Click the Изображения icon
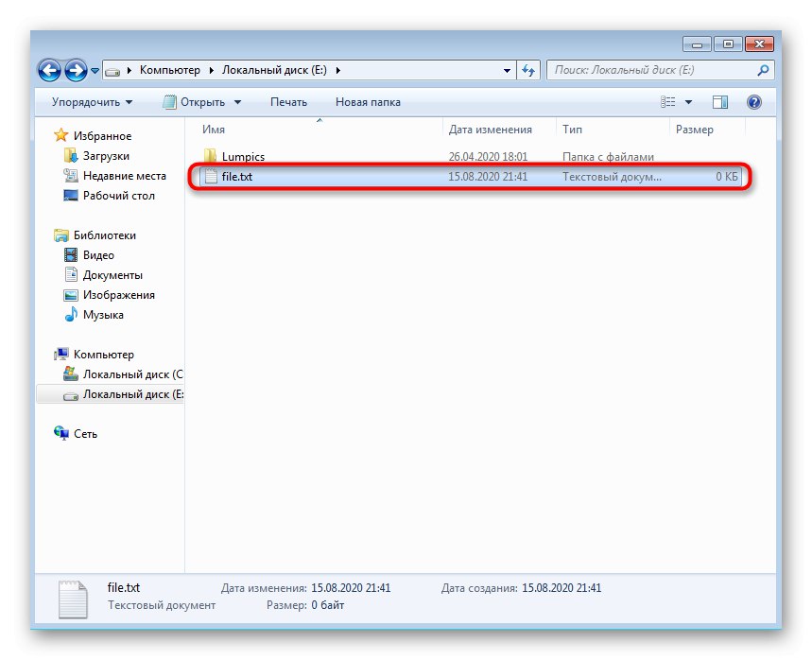Image resolution: width=812 pixels, height=660 pixels. [x=71, y=295]
